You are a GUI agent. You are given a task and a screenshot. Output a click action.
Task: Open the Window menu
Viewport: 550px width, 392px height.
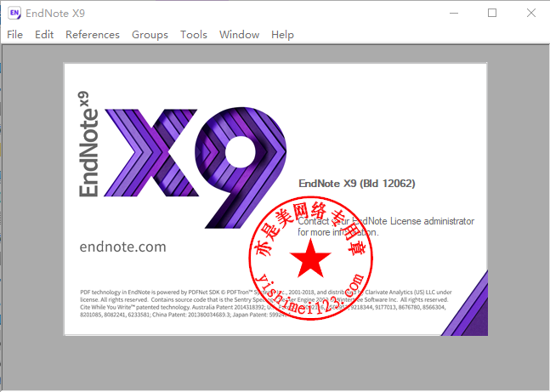point(239,34)
